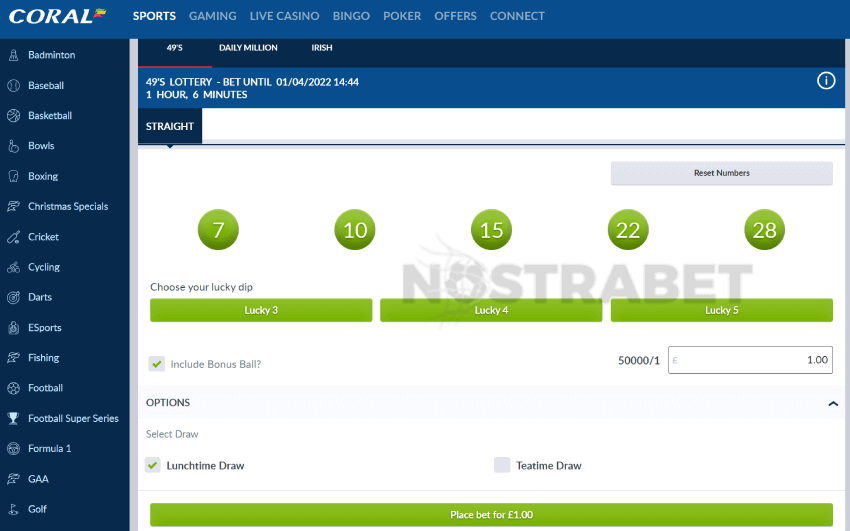The image size is (850, 531).
Task: Uncheck the Lunchtime Draw checkbox
Action: coord(153,465)
